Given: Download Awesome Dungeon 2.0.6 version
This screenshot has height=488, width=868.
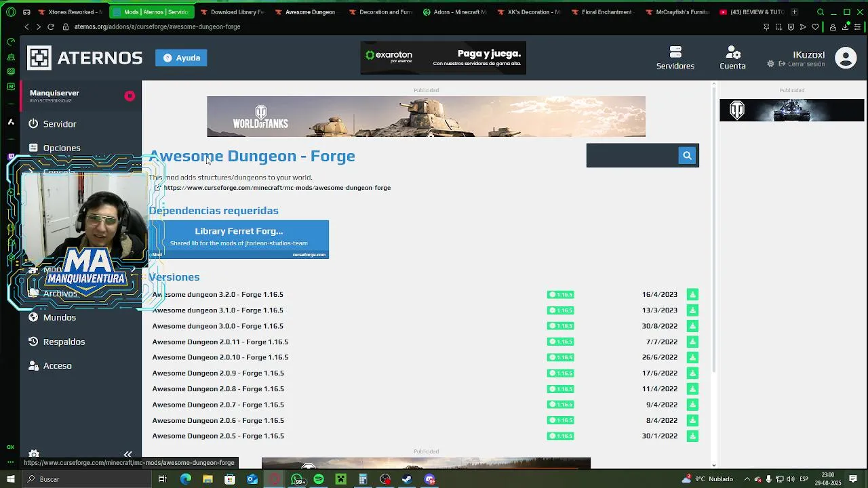Looking at the screenshot, I should click(692, 420).
